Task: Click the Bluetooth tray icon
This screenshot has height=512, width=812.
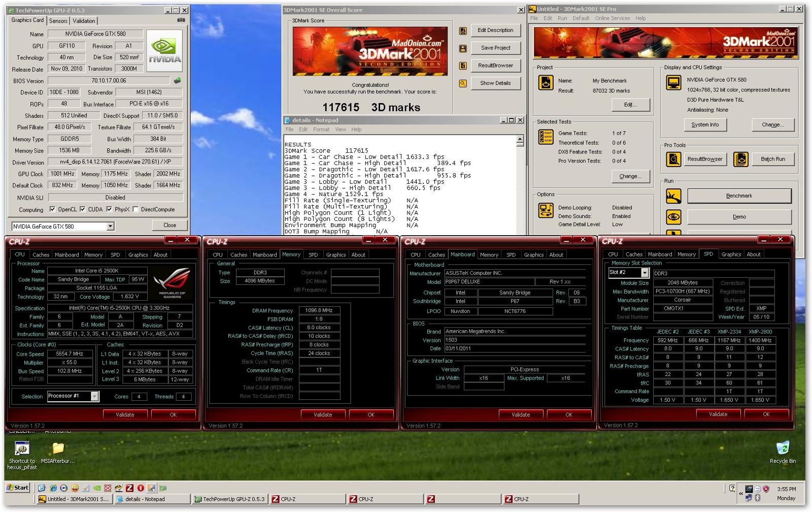Action: 757,498
